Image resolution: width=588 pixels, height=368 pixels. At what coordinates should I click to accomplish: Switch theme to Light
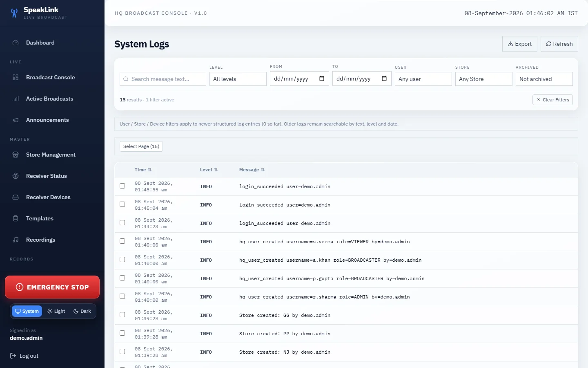pyautogui.click(x=56, y=311)
